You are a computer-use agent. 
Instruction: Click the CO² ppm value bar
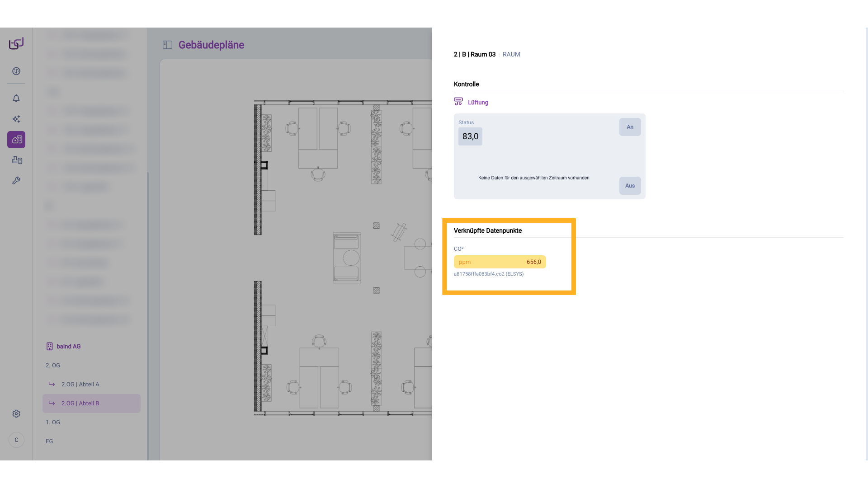500,262
